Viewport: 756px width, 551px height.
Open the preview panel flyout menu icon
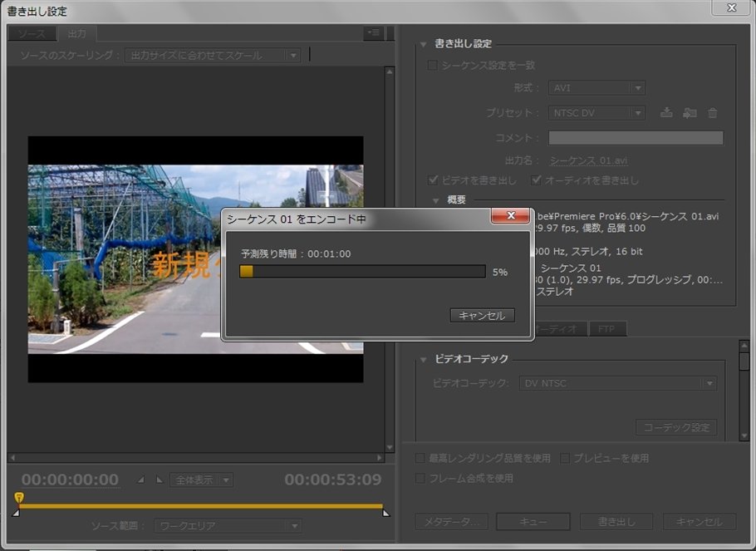373,33
